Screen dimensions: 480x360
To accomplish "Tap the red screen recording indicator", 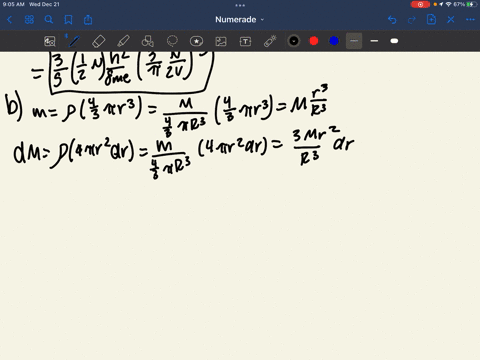I will (420, 4).
